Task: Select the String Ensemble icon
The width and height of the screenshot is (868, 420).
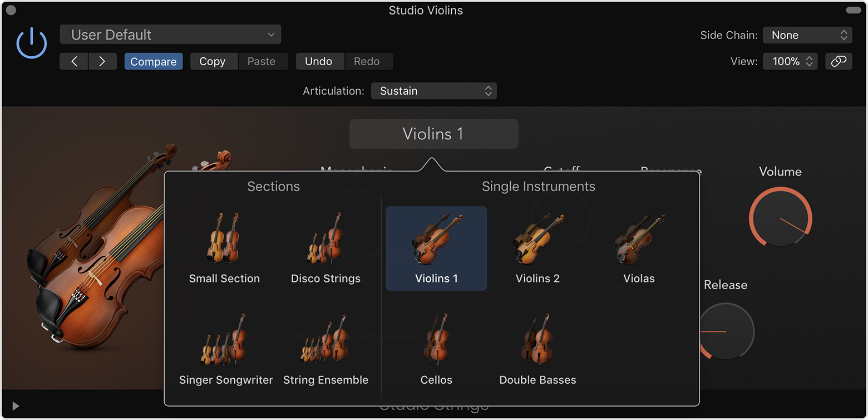Action: [325, 340]
